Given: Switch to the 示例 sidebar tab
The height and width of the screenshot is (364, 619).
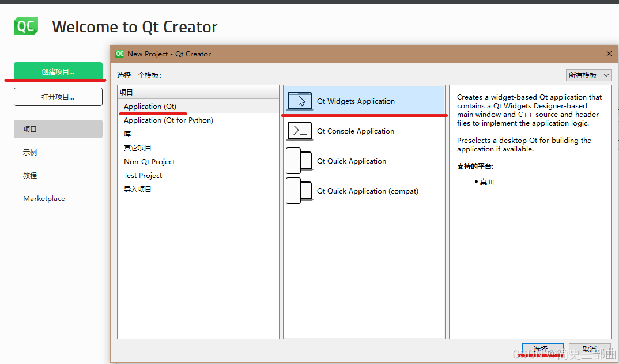Looking at the screenshot, I should pyautogui.click(x=30, y=152).
